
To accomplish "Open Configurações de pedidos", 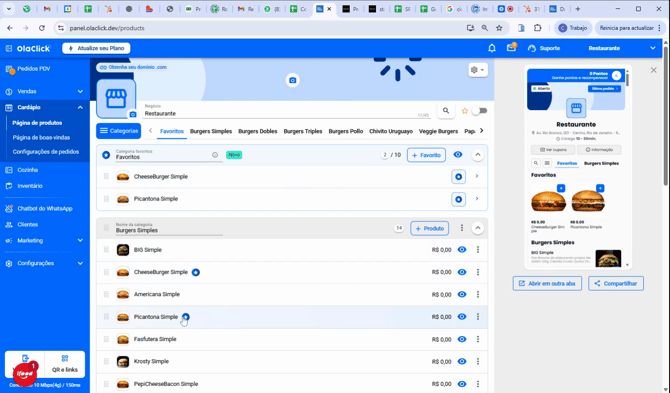I will (46, 152).
